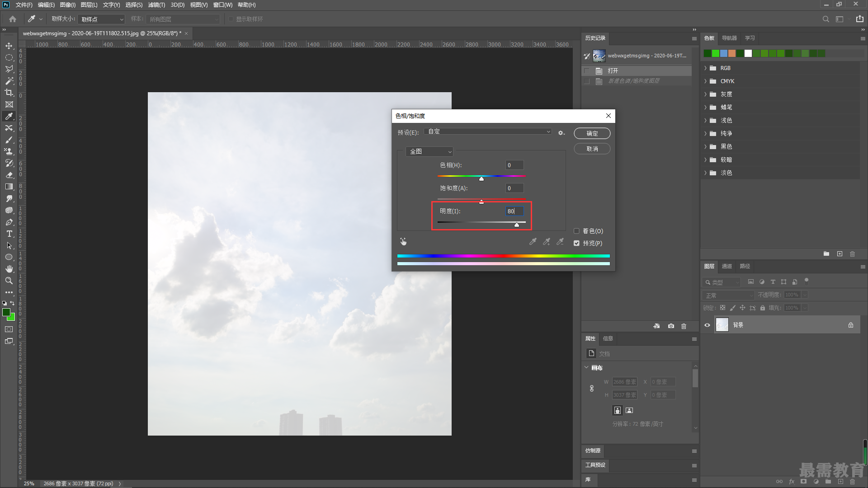Click the 明度(I) value input field
This screenshot has height=488, width=868.
[x=514, y=211]
